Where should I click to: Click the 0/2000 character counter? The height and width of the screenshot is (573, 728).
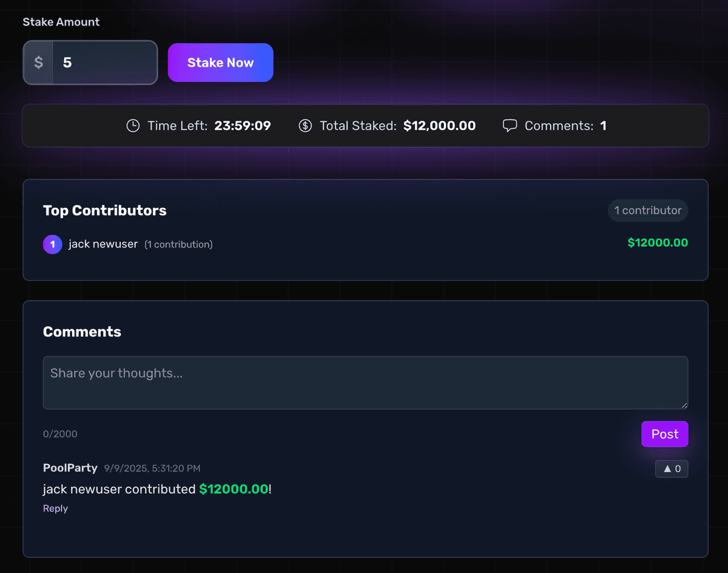pyautogui.click(x=60, y=434)
